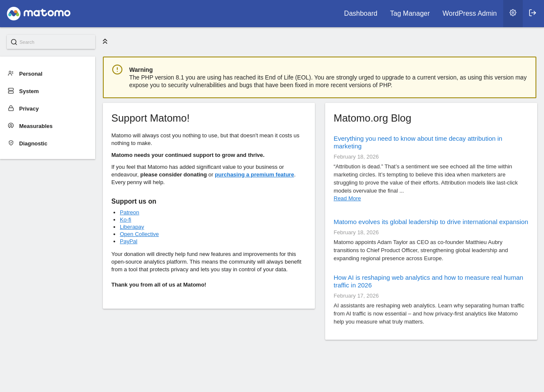
Task: Follow the purchasing a premium feature link
Action: pyautogui.click(x=254, y=175)
